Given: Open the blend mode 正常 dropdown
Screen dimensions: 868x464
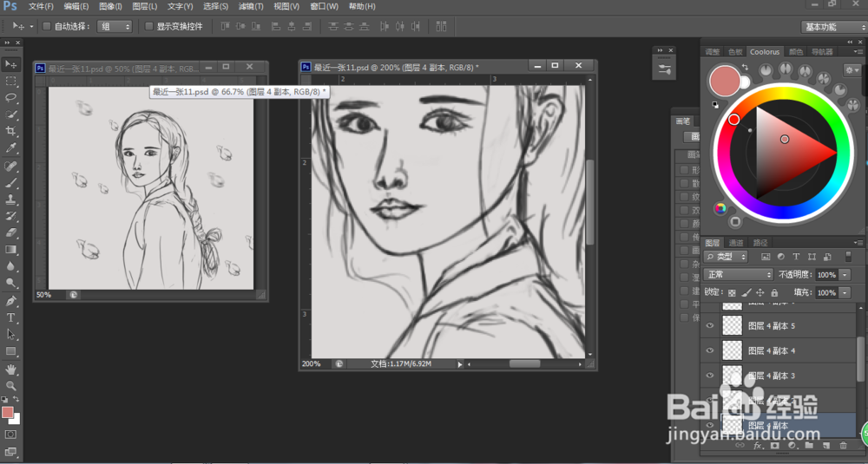Looking at the screenshot, I should click(x=738, y=274).
